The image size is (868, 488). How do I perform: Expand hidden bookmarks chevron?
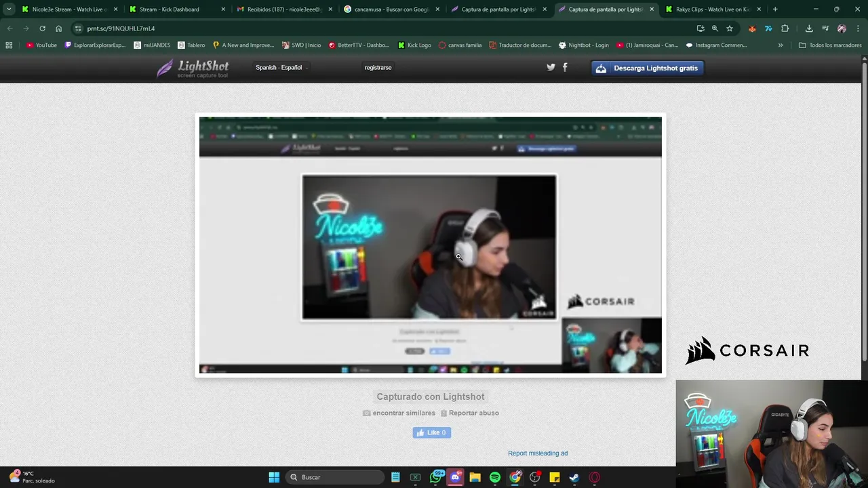[x=781, y=45]
